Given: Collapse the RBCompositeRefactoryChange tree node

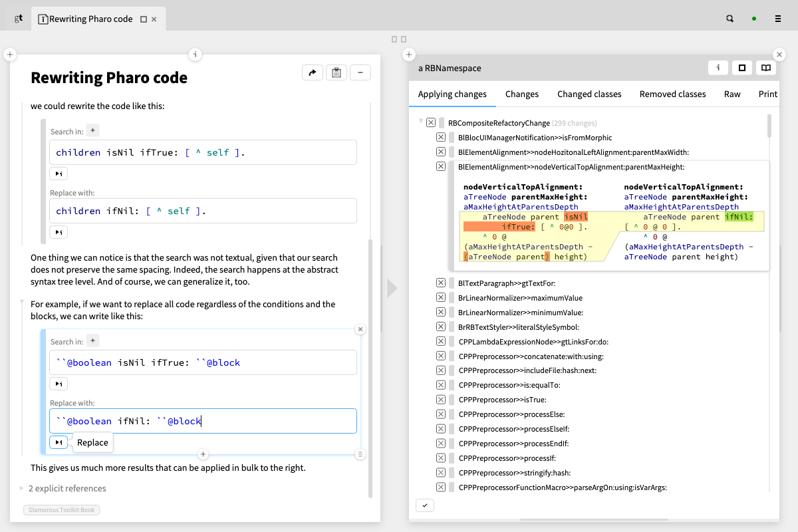Looking at the screenshot, I should coord(421,122).
